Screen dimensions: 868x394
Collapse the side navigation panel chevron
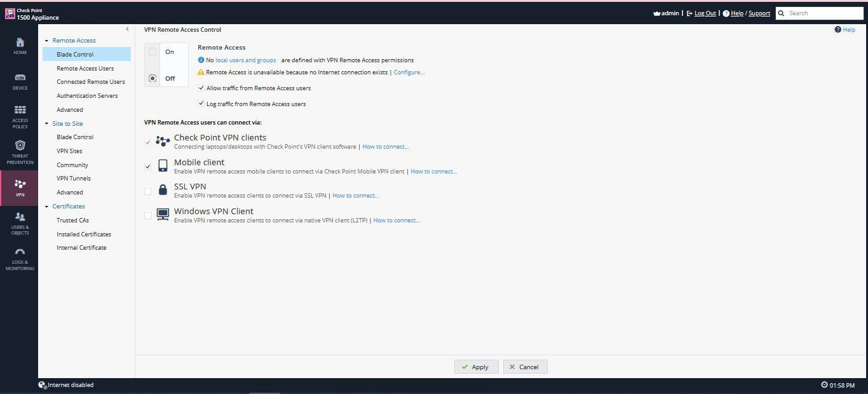[x=127, y=29]
